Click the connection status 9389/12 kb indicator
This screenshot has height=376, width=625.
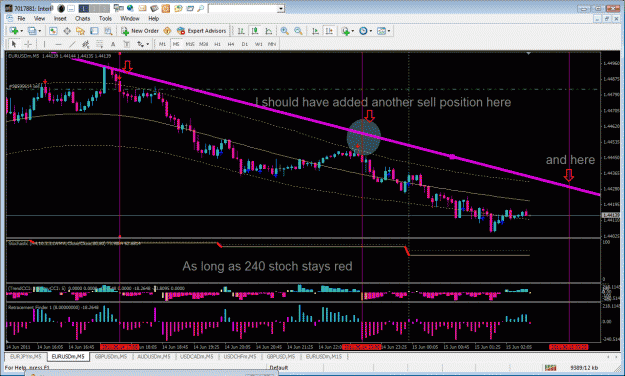[584, 368]
